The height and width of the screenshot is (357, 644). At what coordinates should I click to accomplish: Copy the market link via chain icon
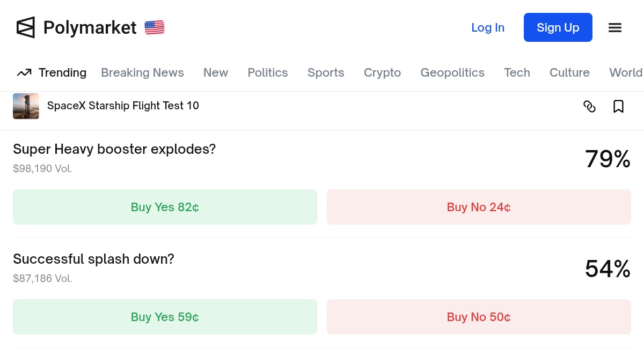(x=589, y=107)
